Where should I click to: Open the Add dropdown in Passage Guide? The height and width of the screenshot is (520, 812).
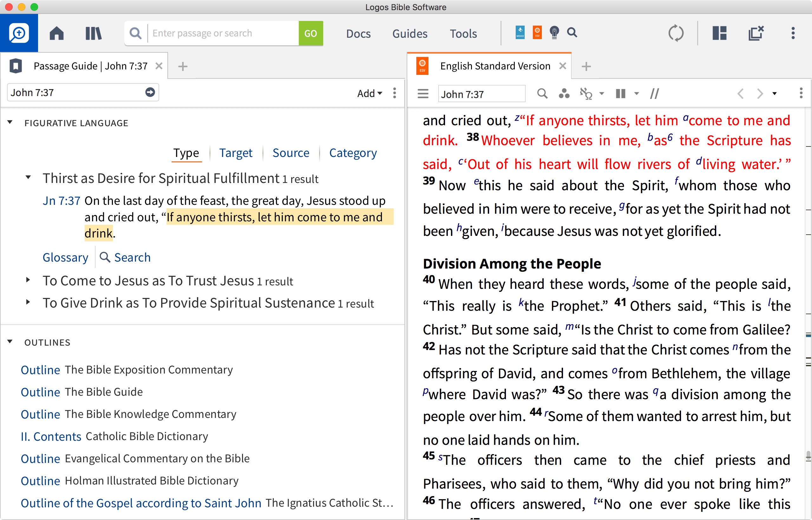[x=370, y=93]
